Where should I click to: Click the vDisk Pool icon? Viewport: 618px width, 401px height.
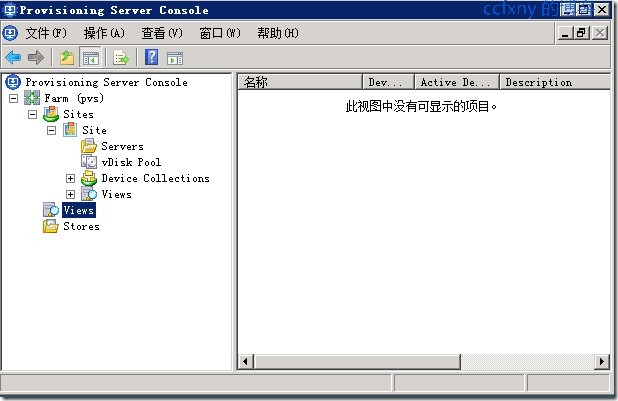coord(89,162)
